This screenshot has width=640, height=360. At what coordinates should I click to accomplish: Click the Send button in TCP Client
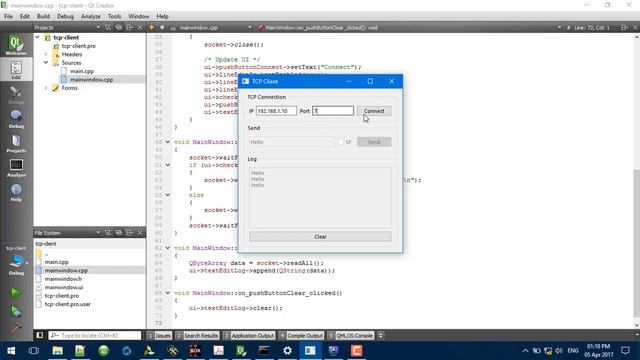point(374,142)
